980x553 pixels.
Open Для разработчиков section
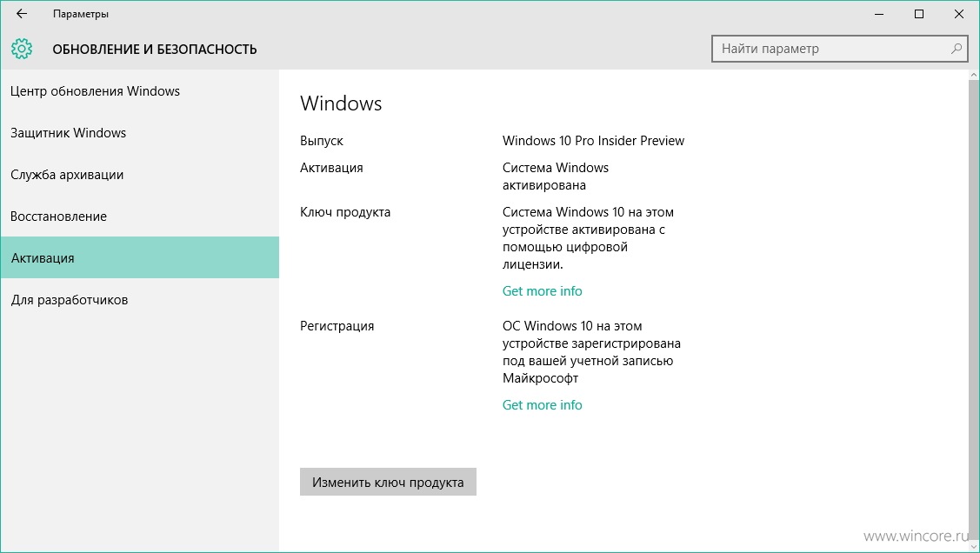point(139,300)
